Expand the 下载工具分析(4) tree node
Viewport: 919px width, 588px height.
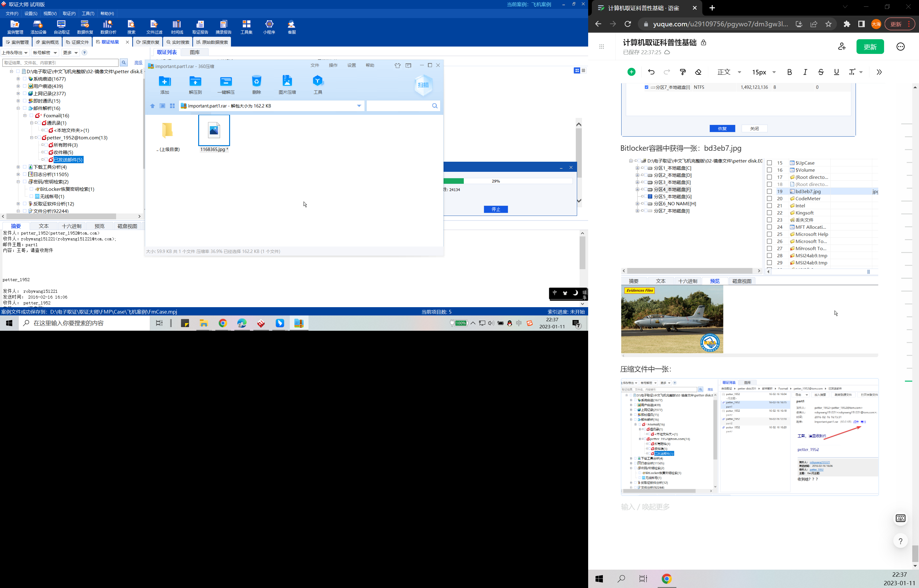[18, 167]
